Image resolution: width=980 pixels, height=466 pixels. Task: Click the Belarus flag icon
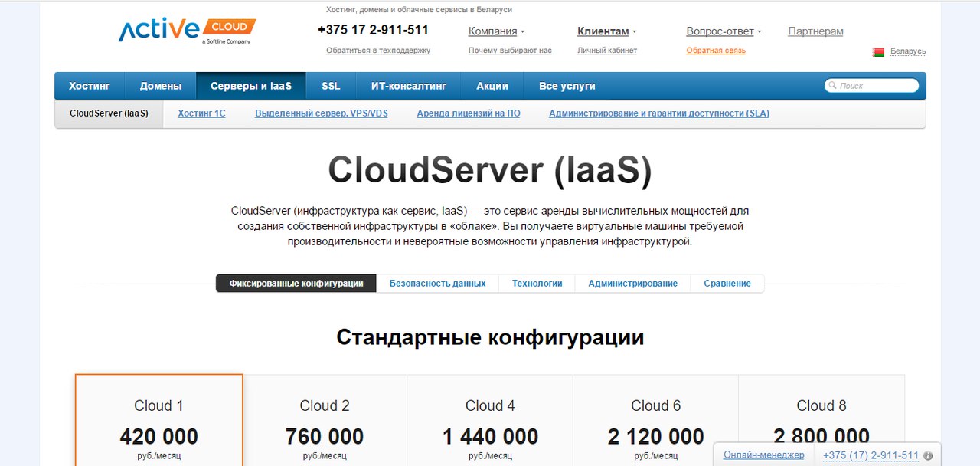(878, 52)
